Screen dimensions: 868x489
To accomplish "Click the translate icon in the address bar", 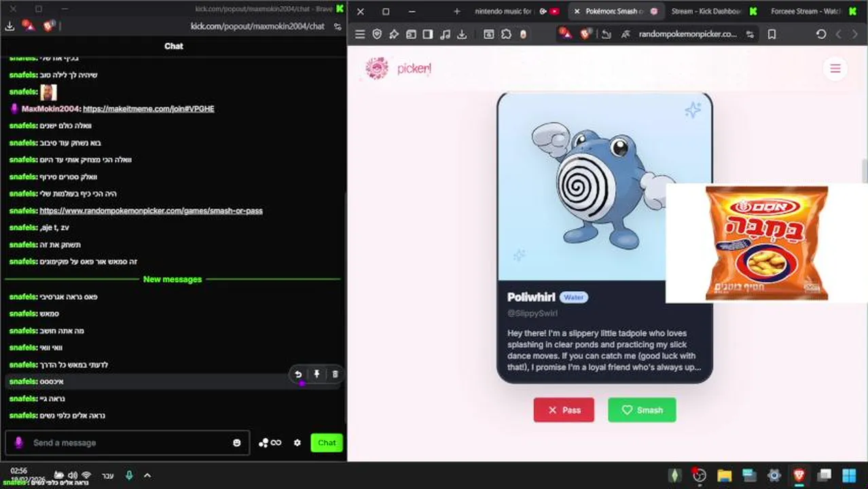I will coord(625,34).
